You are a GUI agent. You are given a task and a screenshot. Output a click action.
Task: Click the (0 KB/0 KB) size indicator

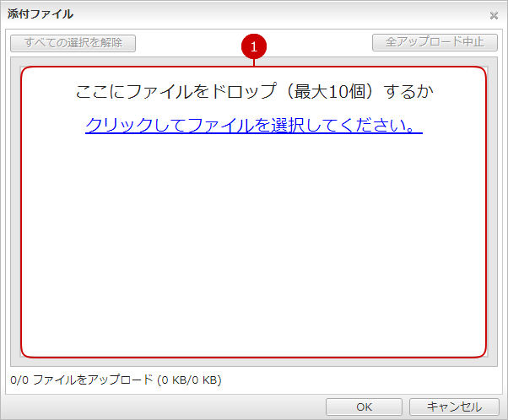(189, 380)
